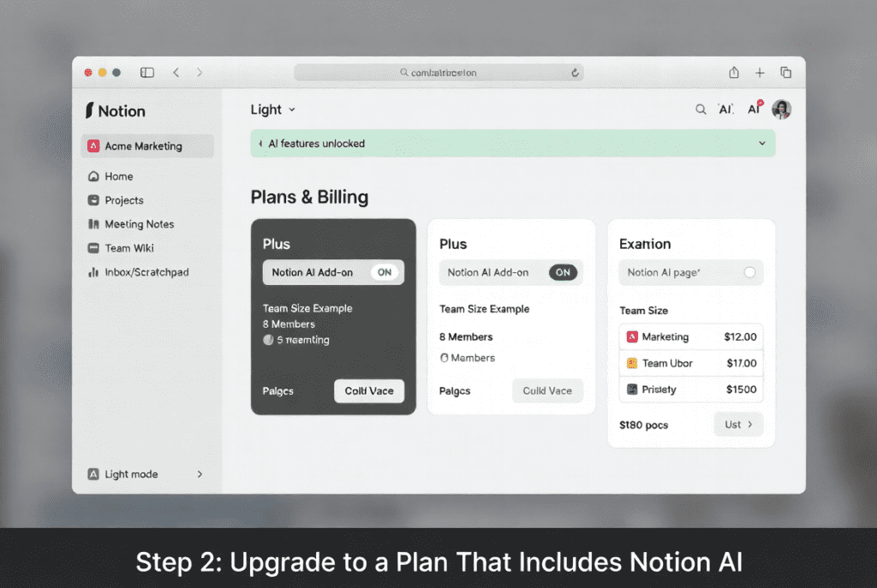
Task: Open a new browser tab with the plus button
Action: point(760,73)
